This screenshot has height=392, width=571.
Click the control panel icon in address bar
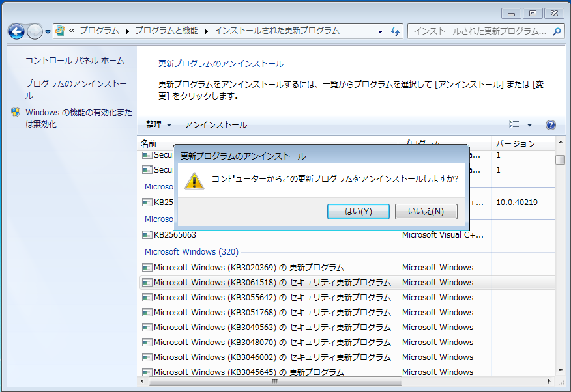click(61, 31)
